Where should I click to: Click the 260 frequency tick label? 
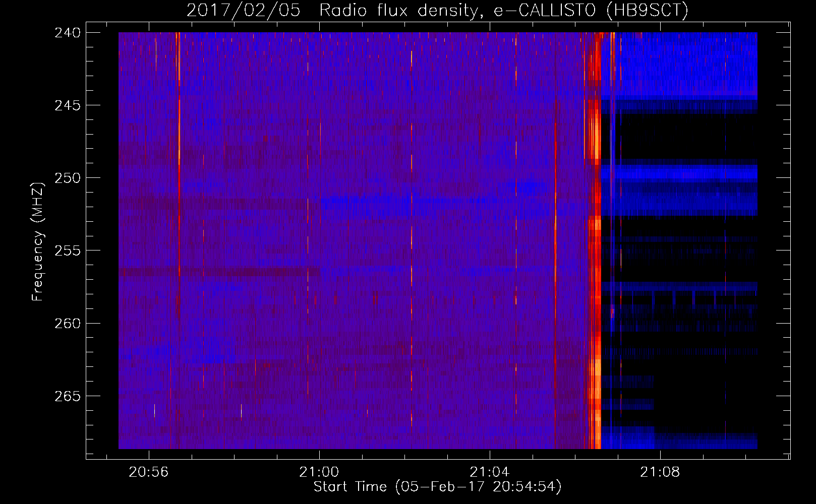[x=67, y=323]
